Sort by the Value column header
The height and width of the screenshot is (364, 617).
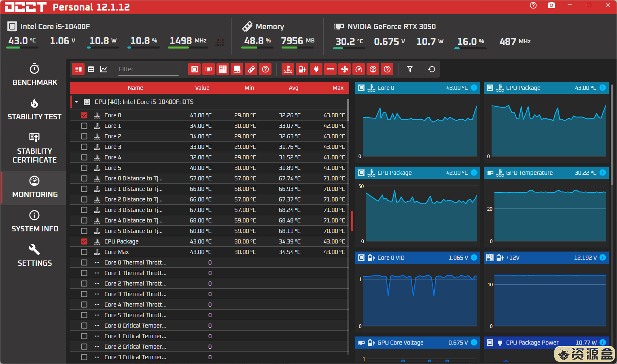tap(202, 88)
